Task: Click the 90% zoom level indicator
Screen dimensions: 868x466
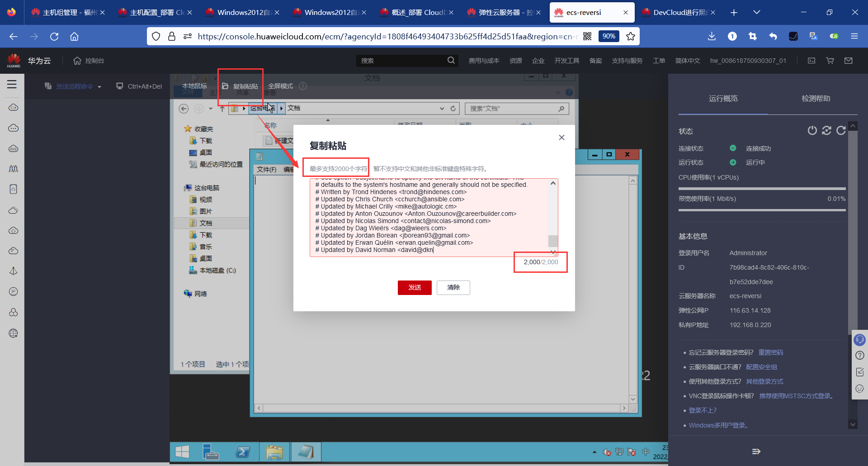Action: [x=609, y=36]
